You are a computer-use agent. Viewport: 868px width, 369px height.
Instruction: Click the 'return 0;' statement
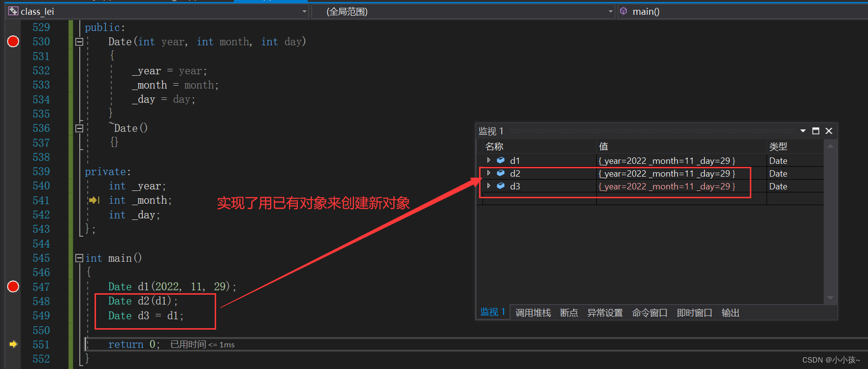click(x=134, y=344)
